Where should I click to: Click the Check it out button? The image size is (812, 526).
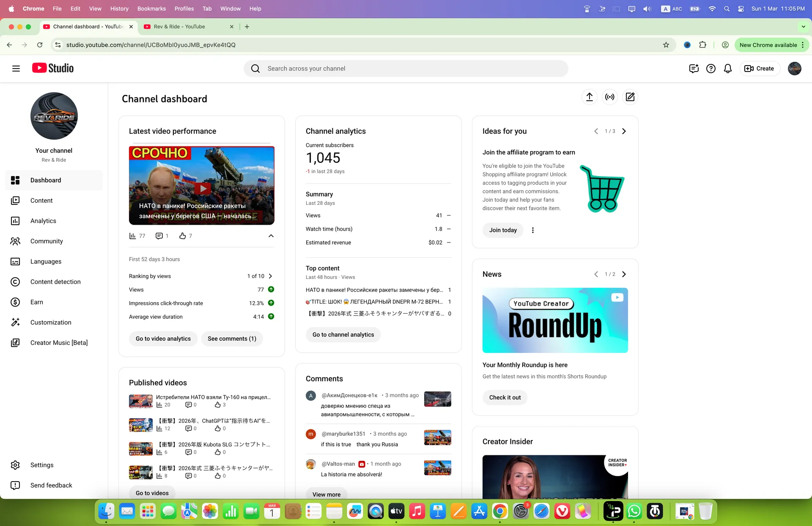[x=505, y=397]
